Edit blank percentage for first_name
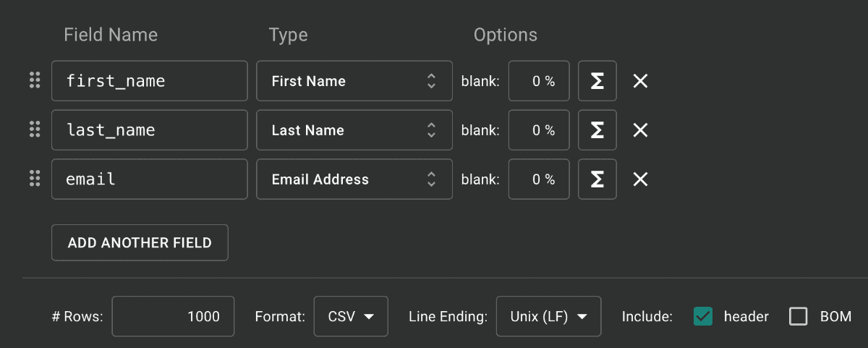 [539, 81]
